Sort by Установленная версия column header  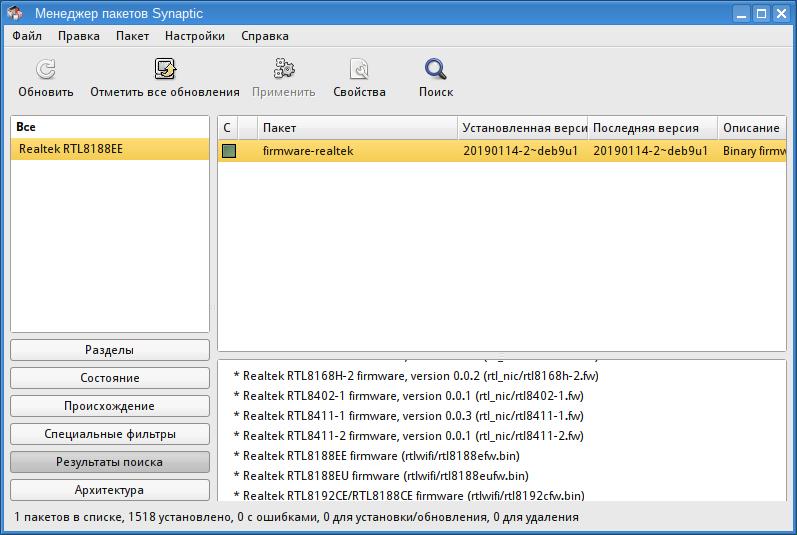point(523,128)
